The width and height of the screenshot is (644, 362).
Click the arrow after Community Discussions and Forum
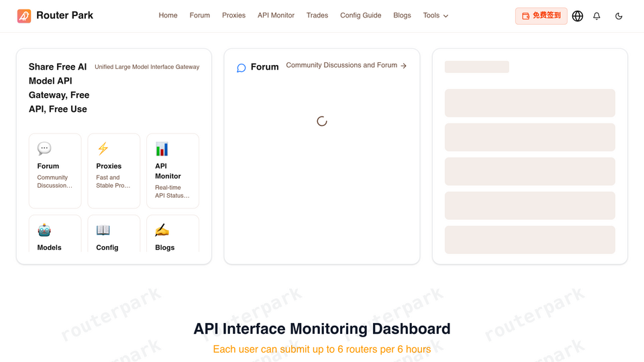tap(403, 66)
